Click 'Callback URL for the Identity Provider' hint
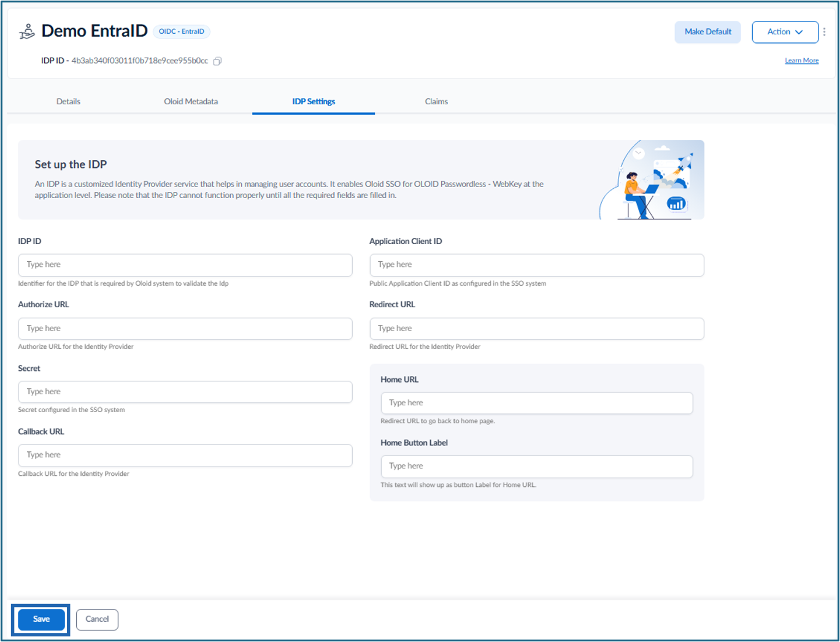The image size is (840, 642). point(74,474)
